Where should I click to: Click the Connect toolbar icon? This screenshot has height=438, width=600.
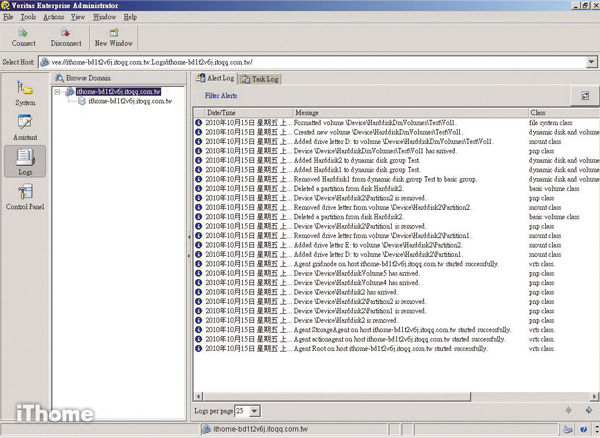23,38
